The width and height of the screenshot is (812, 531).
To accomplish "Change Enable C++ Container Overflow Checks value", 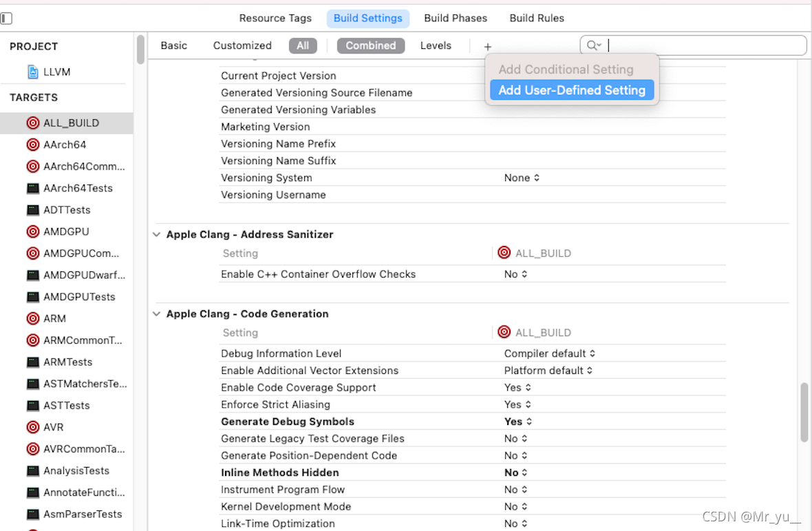I will click(516, 274).
